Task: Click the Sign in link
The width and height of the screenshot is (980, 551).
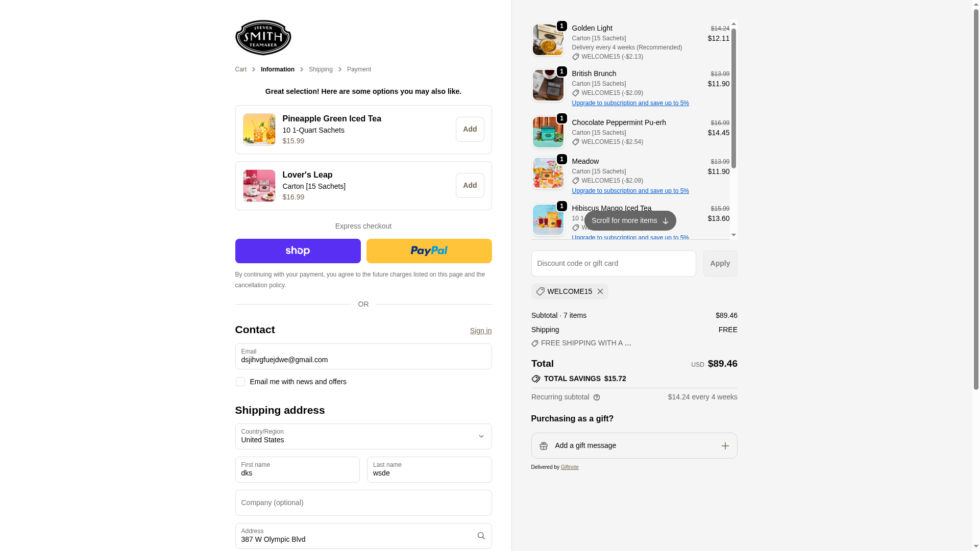Action: 480,331
